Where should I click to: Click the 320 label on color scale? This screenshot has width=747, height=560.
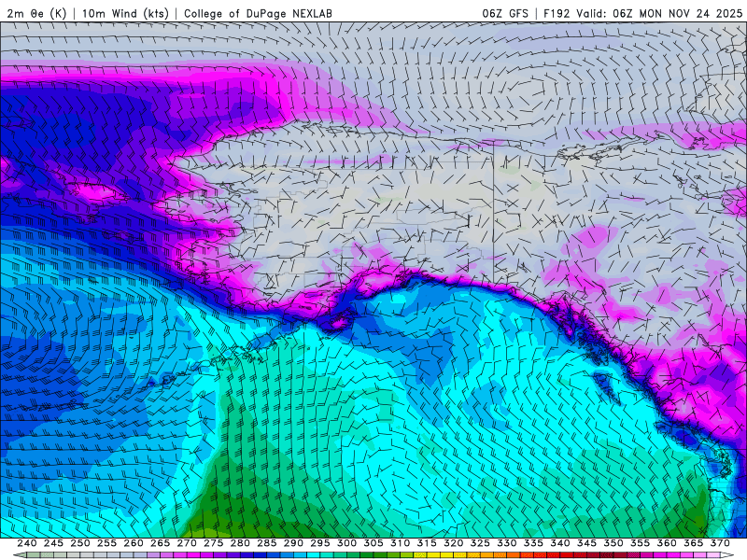(x=454, y=543)
